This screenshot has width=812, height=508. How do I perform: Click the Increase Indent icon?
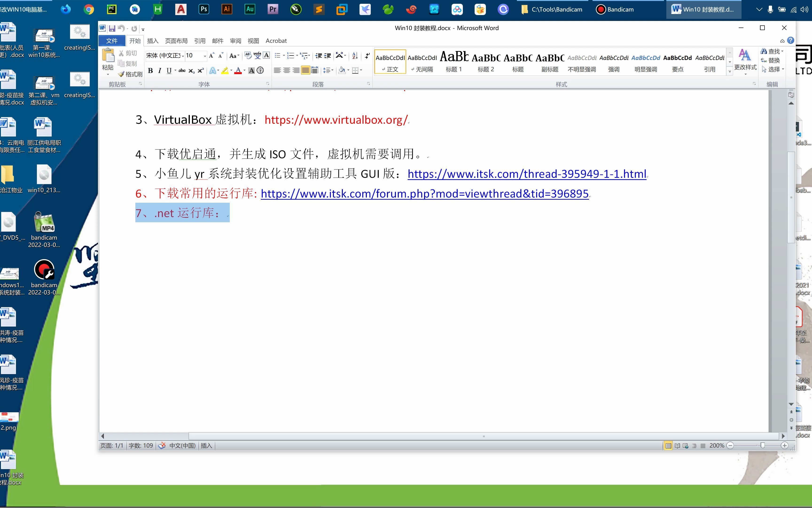click(x=328, y=56)
